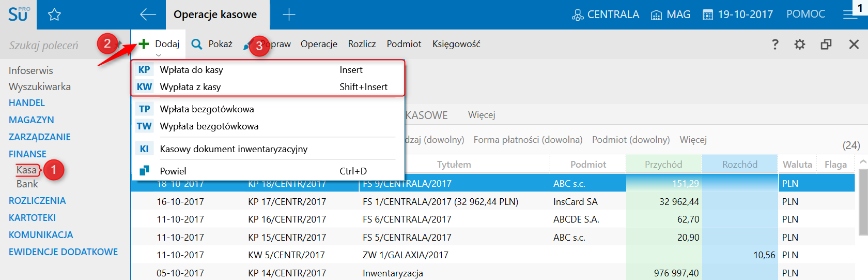Click the back arrow icon
The image size is (868, 280).
(x=148, y=14)
